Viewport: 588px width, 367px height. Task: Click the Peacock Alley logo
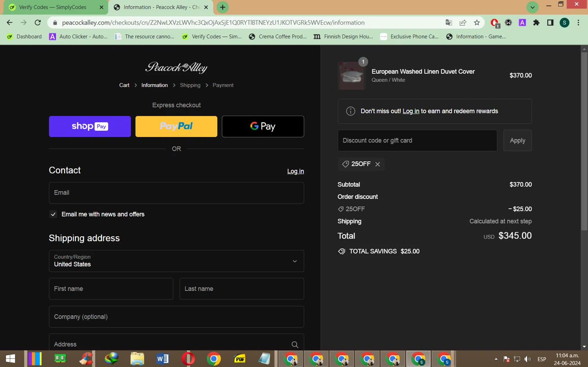(x=176, y=67)
